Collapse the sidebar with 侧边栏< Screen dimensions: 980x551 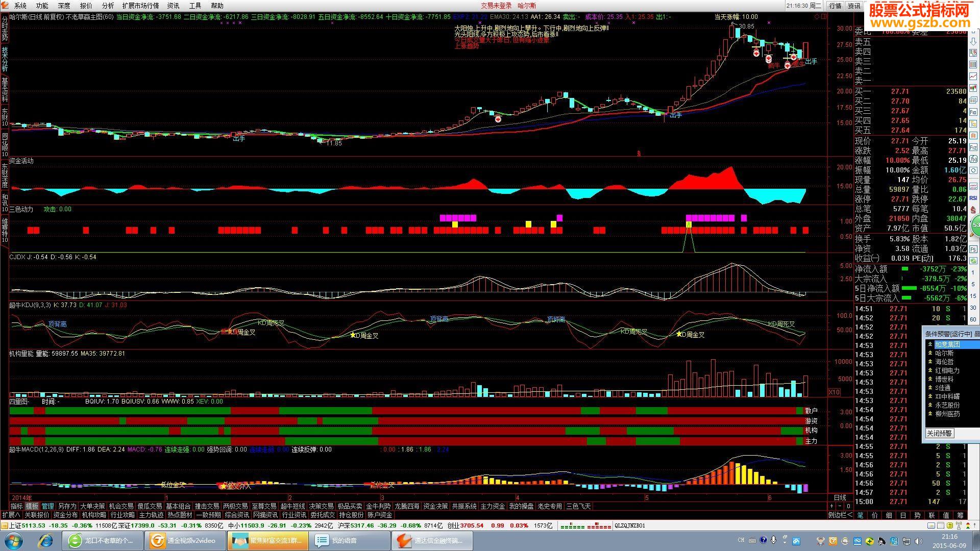(x=840, y=515)
